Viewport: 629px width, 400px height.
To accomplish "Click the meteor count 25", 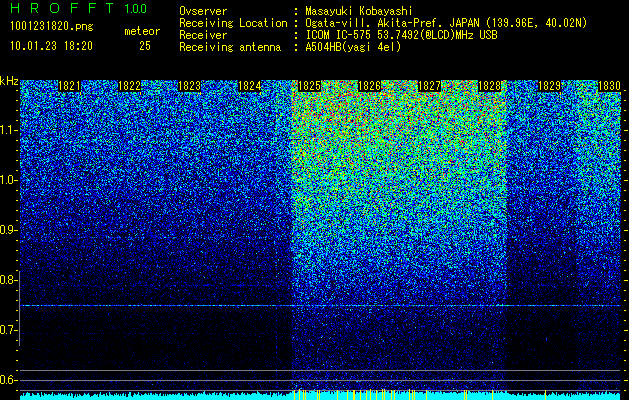I will point(145,46).
